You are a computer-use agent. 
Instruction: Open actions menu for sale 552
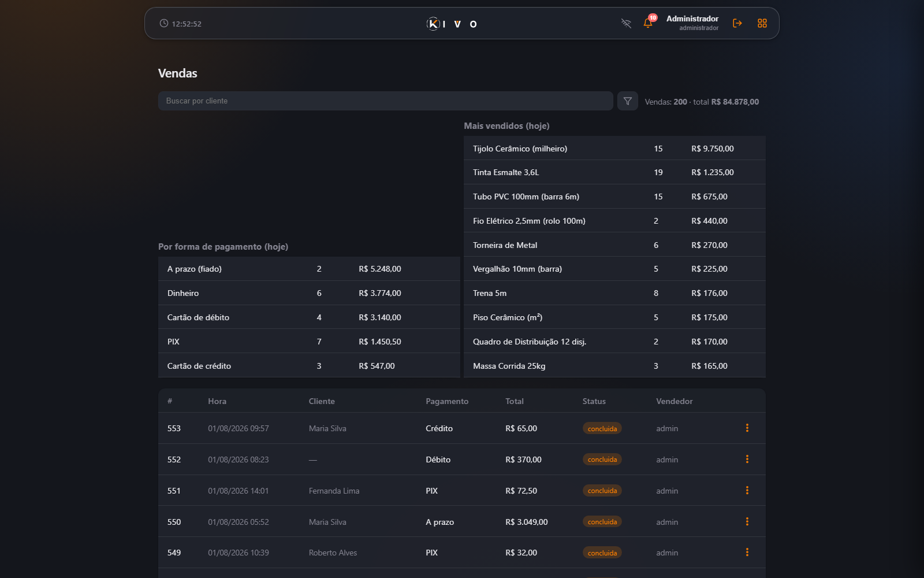coord(747,460)
